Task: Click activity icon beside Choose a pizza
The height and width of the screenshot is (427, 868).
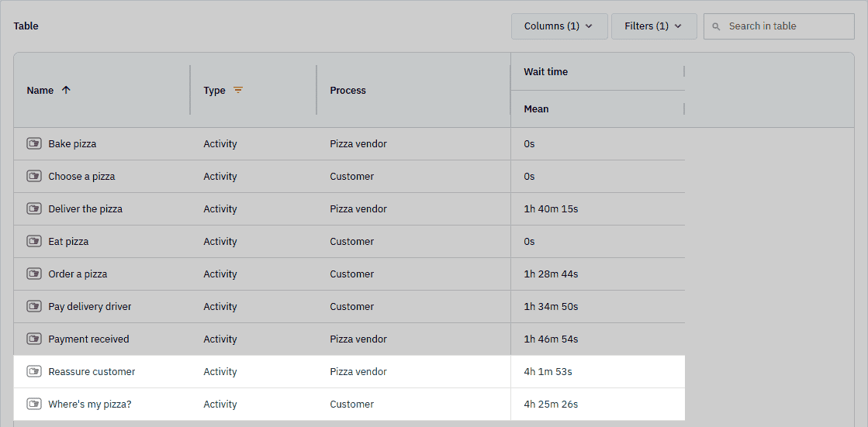Action: click(34, 177)
